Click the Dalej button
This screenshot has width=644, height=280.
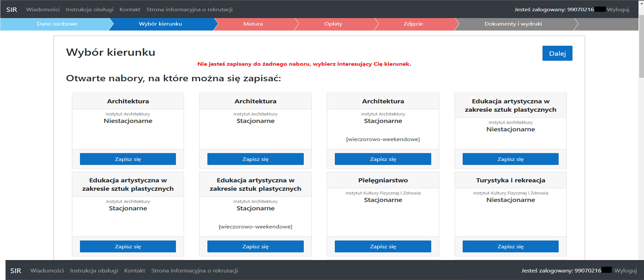click(557, 53)
